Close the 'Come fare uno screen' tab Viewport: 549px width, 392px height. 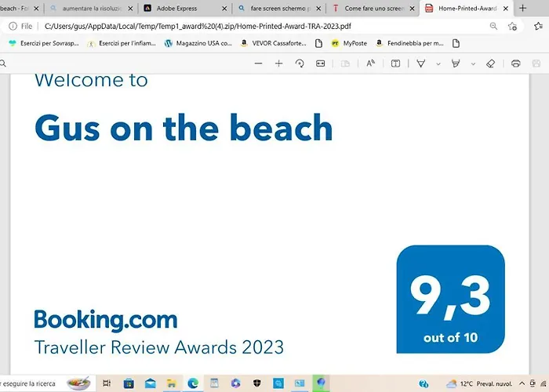pos(413,9)
